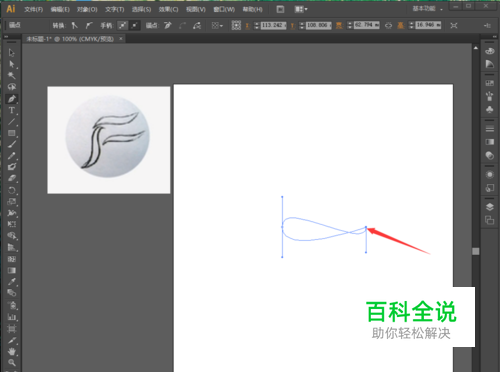Open the Appearance panel
500x372 pixels.
pyautogui.click(x=490, y=174)
